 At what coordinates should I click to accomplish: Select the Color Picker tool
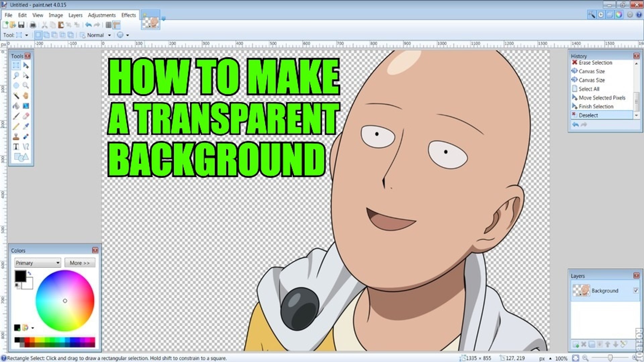[25, 127]
